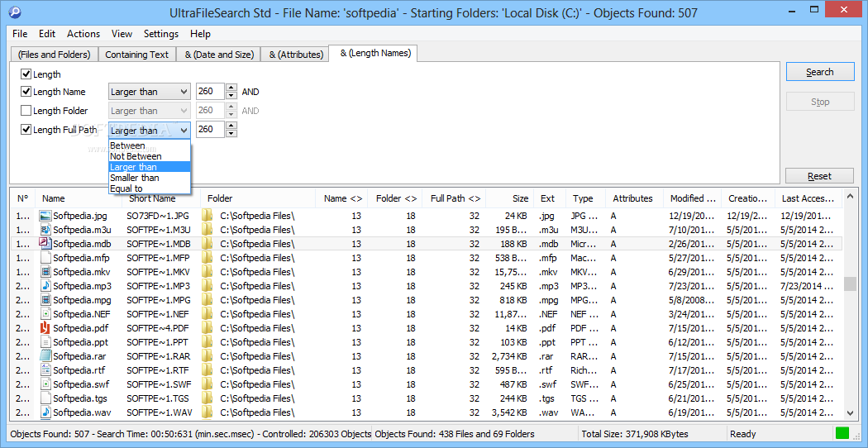
Task: Click the Length Full Path value field
Action: coord(210,130)
